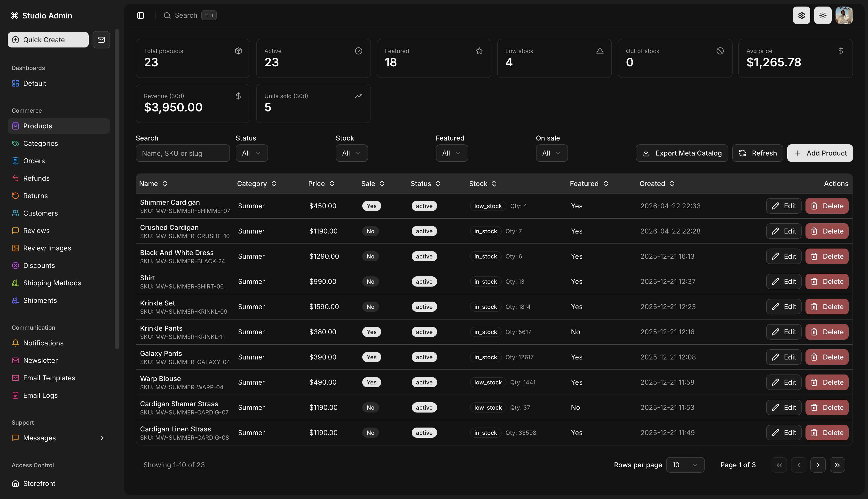Sort the table by Category
Viewport: 868px width, 499px height.
pyautogui.click(x=257, y=184)
